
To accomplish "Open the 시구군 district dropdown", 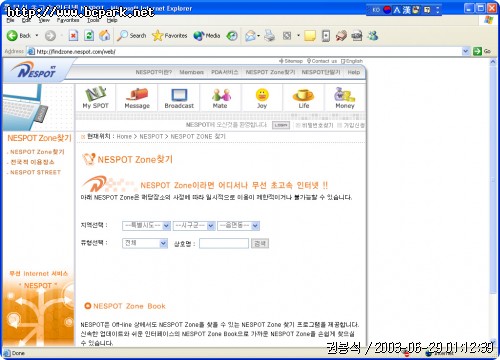I will click(x=194, y=226).
